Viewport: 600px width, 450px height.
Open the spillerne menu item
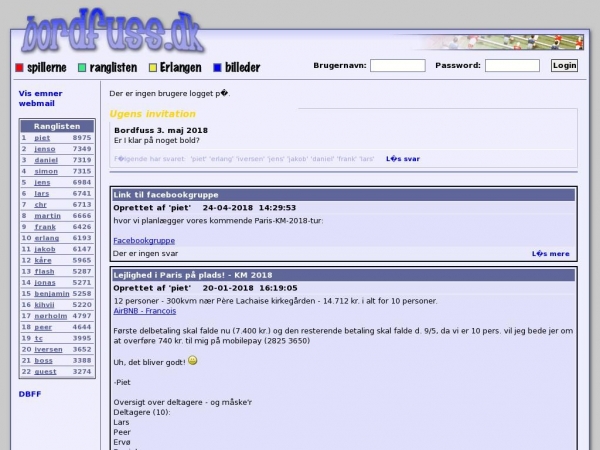47,68
